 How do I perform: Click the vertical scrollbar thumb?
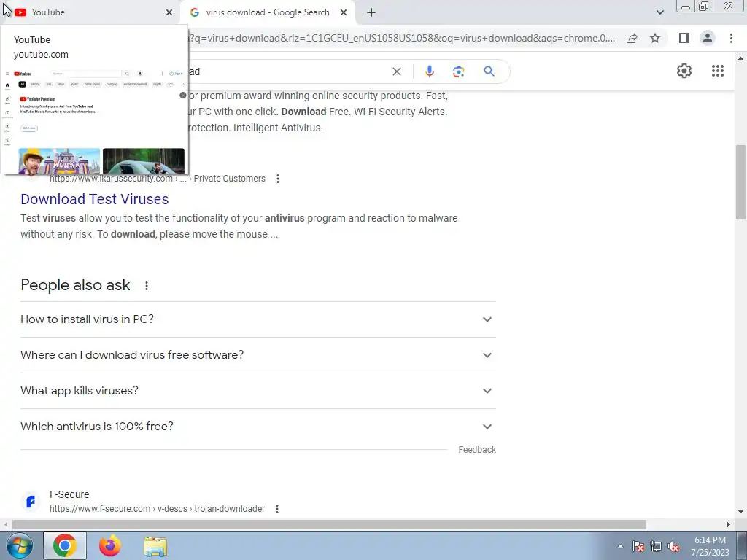point(740,182)
